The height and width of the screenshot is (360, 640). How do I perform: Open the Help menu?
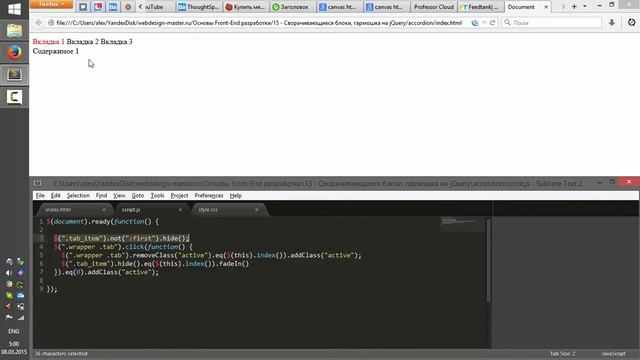pyautogui.click(x=236, y=196)
